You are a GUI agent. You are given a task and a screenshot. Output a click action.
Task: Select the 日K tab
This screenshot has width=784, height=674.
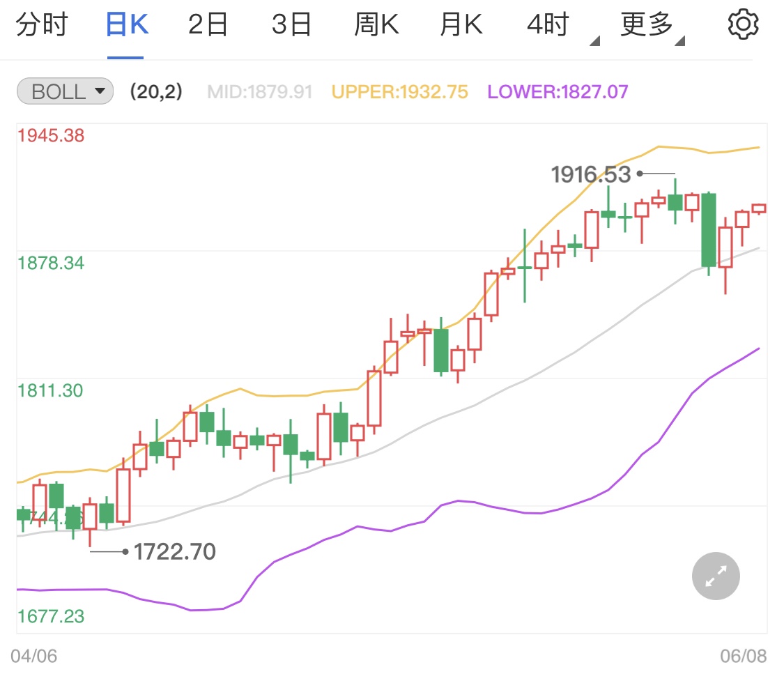(x=127, y=24)
